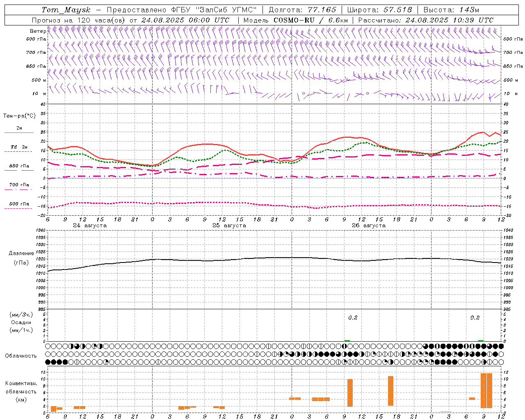Click the red 2м temperature legend line sample
The width and height of the screenshot is (525, 420).
click(19, 132)
